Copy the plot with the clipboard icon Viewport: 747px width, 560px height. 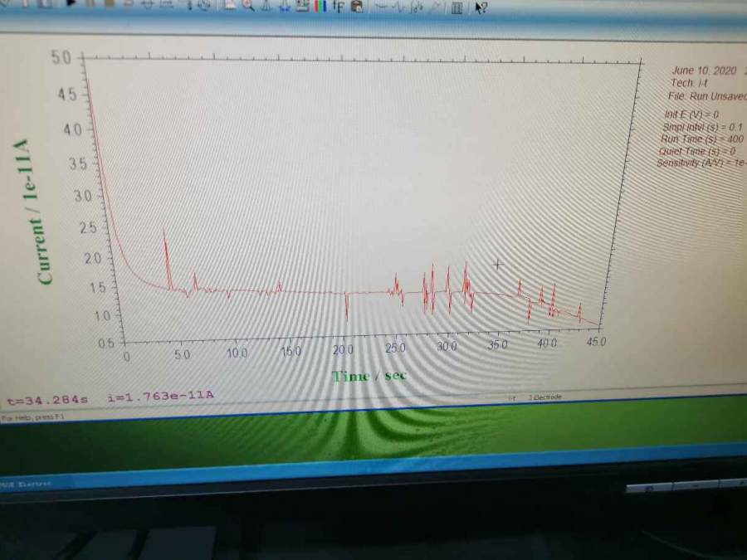tap(356, 6)
